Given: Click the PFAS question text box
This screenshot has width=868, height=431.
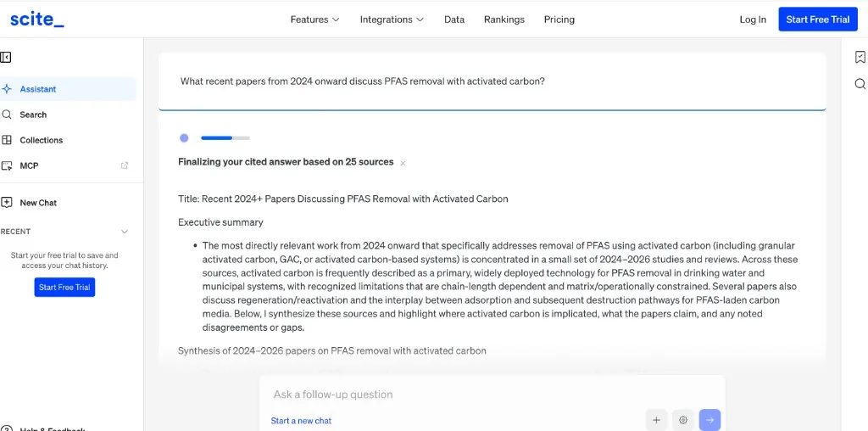Looking at the screenshot, I should click(x=492, y=81).
